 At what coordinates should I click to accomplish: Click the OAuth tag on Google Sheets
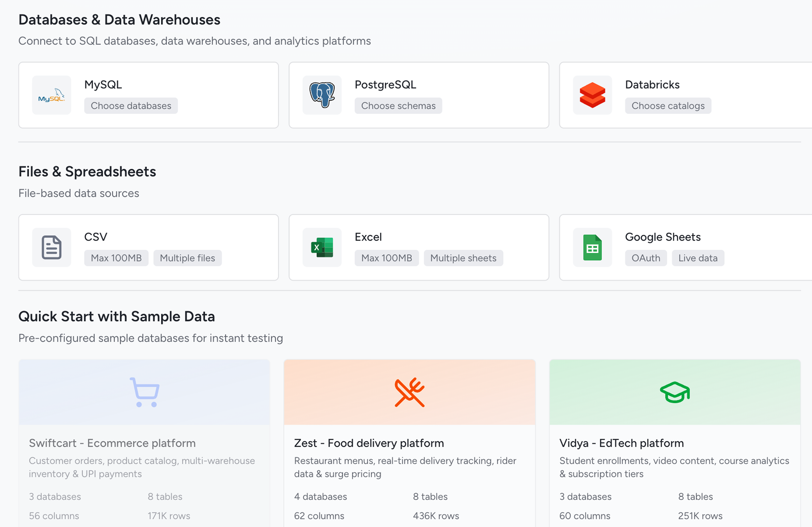(x=646, y=258)
